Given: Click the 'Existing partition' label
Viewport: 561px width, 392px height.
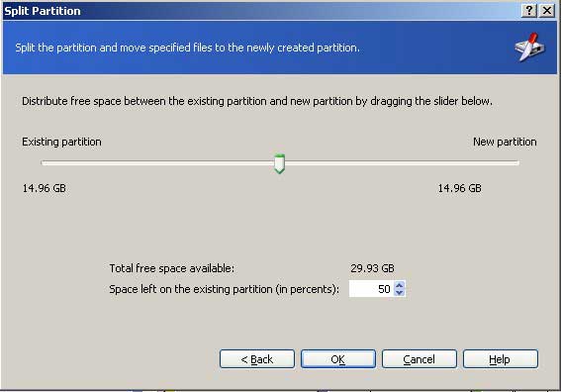Looking at the screenshot, I should point(61,142).
